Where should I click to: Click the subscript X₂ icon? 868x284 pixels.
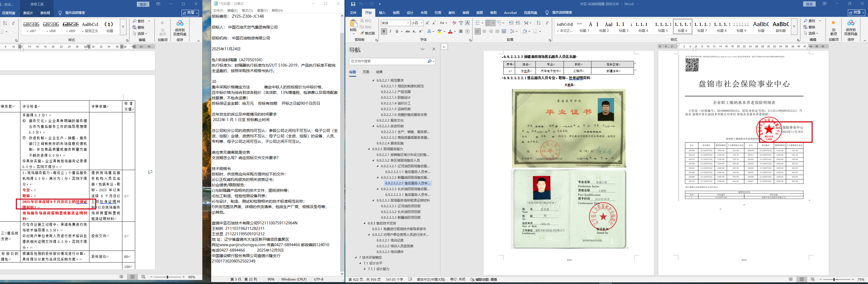pos(414,31)
